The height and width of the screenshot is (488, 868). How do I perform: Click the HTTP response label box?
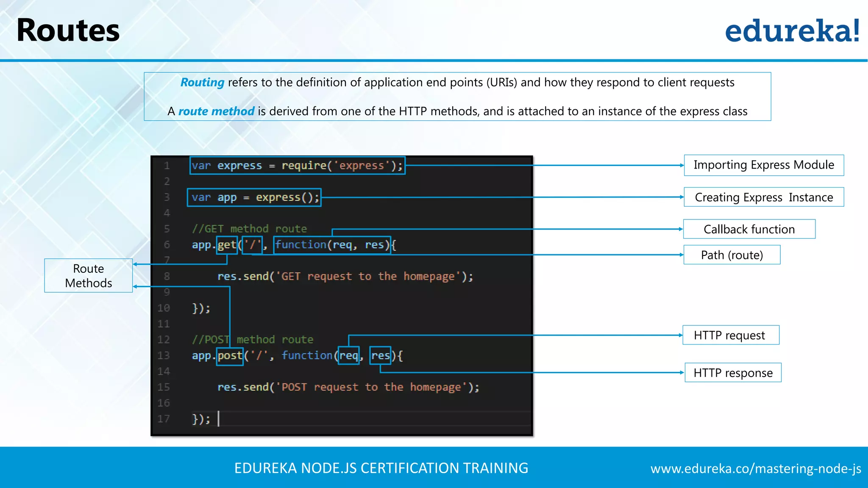pos(733,373)
